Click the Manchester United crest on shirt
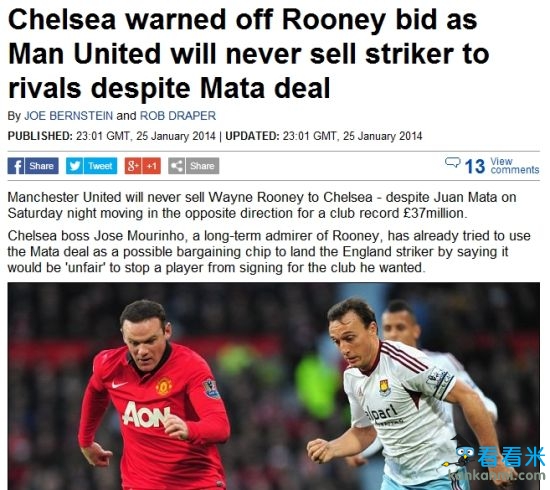 click(x=164, y=386)
